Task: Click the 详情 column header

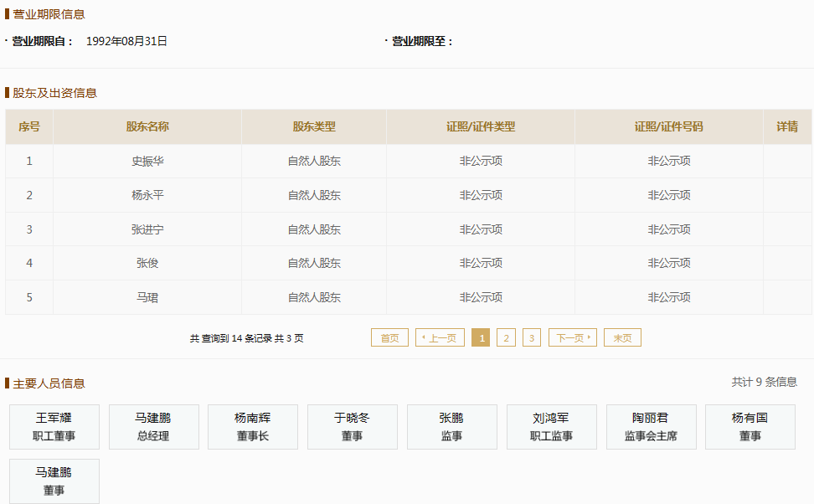Action: (x=787, y=126)
